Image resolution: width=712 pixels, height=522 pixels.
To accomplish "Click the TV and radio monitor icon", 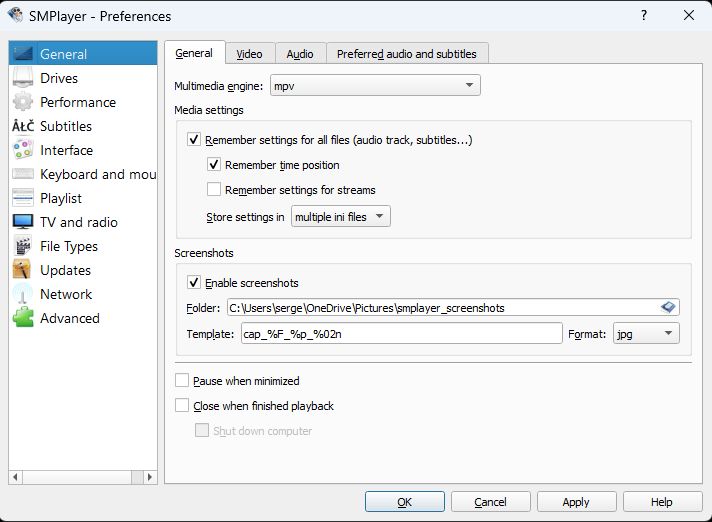I will (x=23, y=222).
